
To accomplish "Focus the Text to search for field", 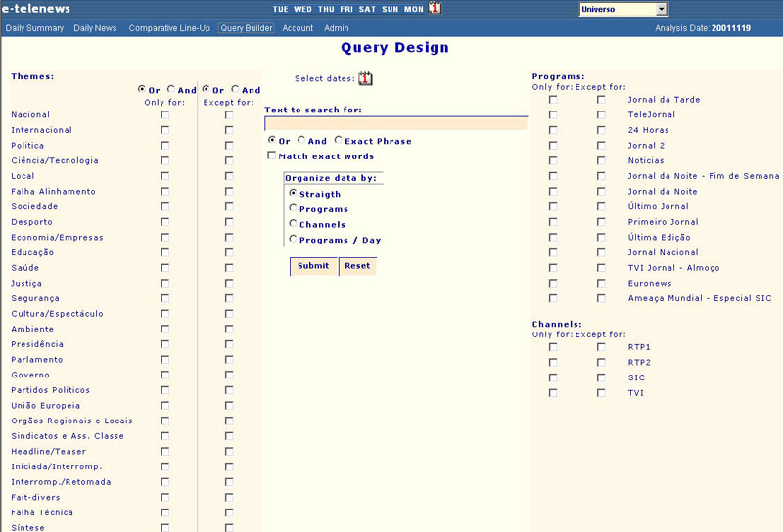I will 395,123.
